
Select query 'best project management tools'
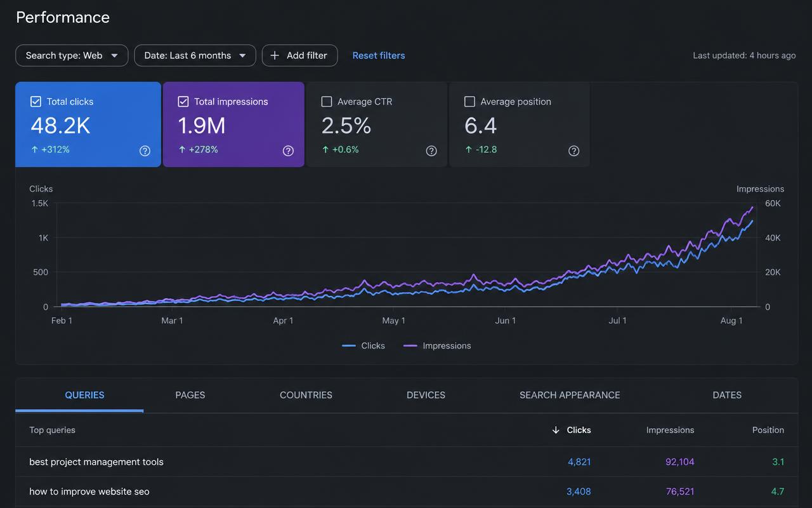(96, 462)
